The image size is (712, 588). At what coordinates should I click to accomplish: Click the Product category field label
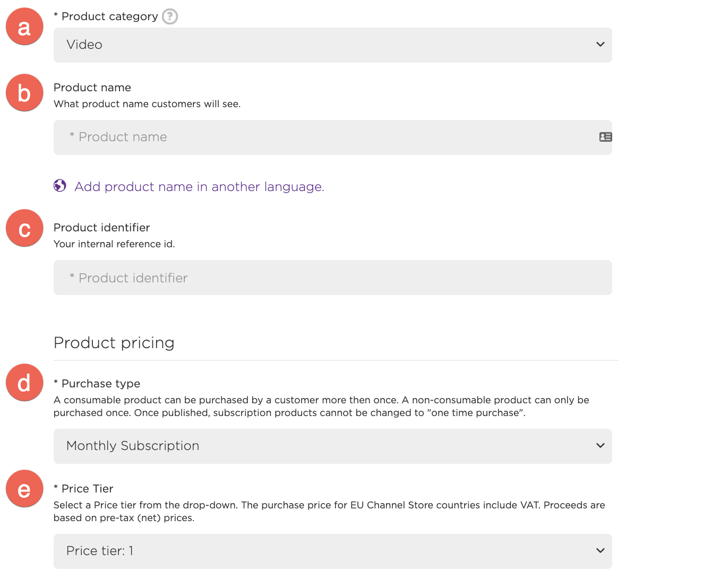coord(109,16)
